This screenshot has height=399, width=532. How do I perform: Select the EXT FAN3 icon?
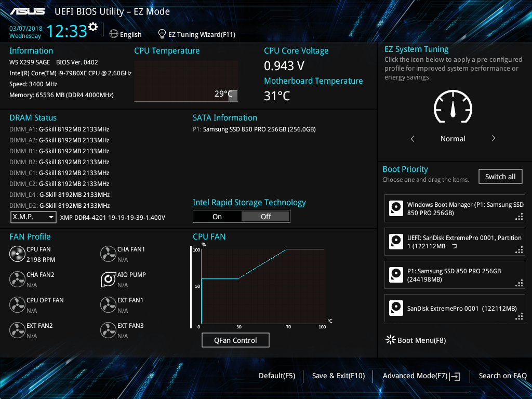(x=108, y=330)
